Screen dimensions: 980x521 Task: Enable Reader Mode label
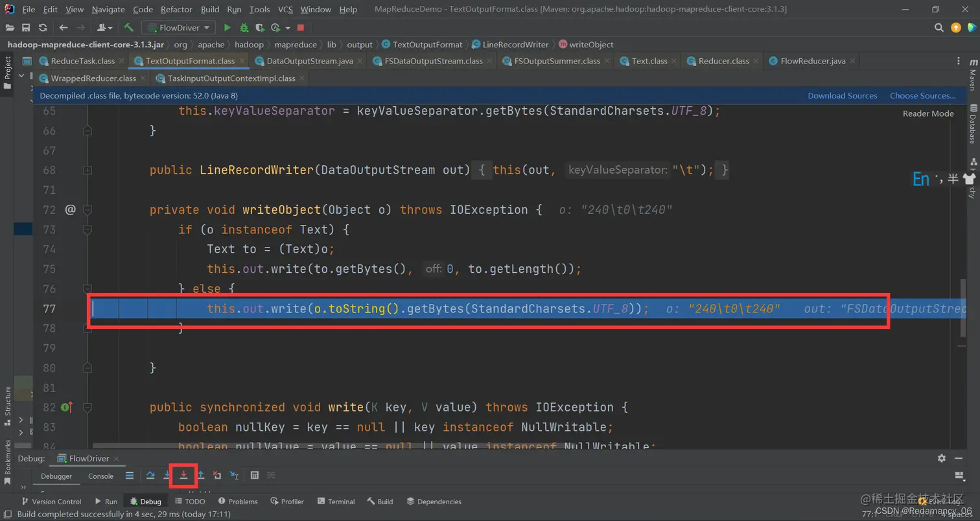928,113
